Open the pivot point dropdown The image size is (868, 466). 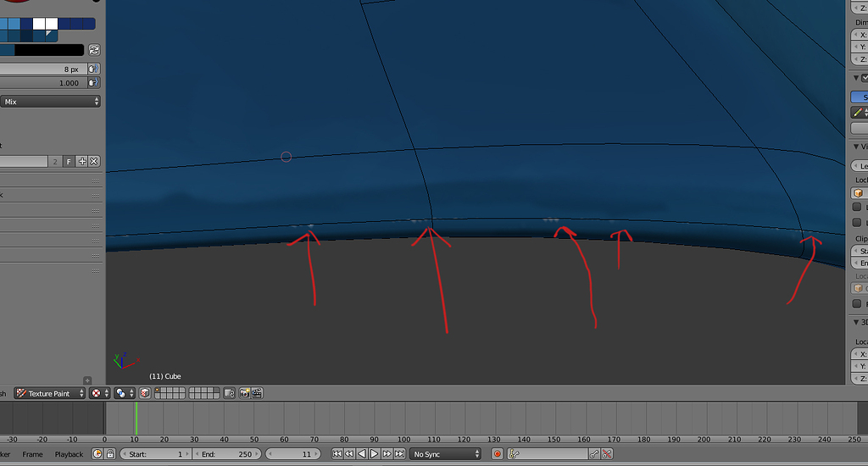coord(125,393)
